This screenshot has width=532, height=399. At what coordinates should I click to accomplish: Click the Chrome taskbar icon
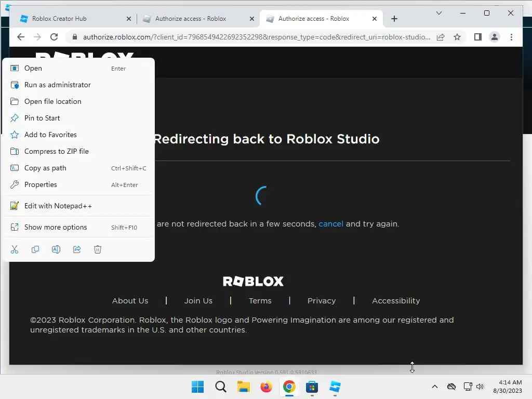click(x=289, y=387)
